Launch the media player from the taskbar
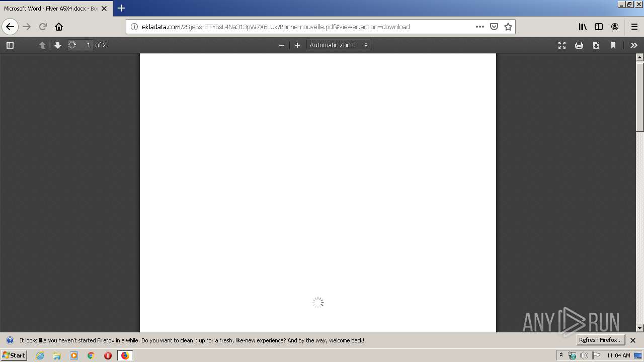 [74, 355]
